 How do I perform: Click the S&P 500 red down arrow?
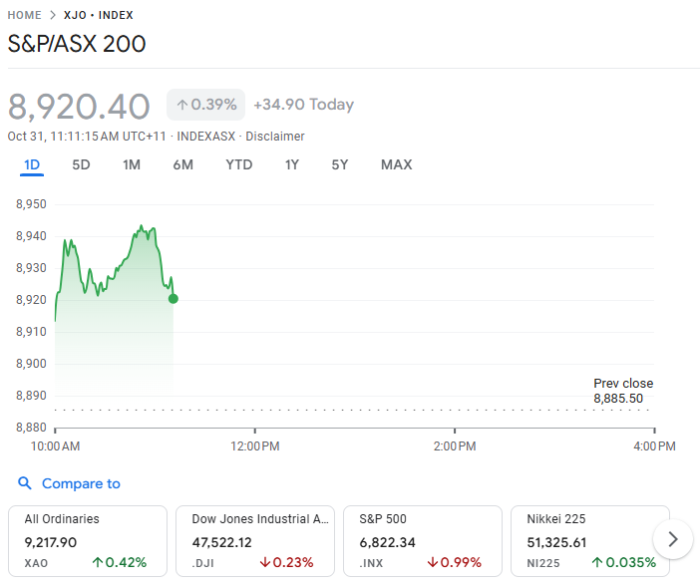(x=432, y=562)
